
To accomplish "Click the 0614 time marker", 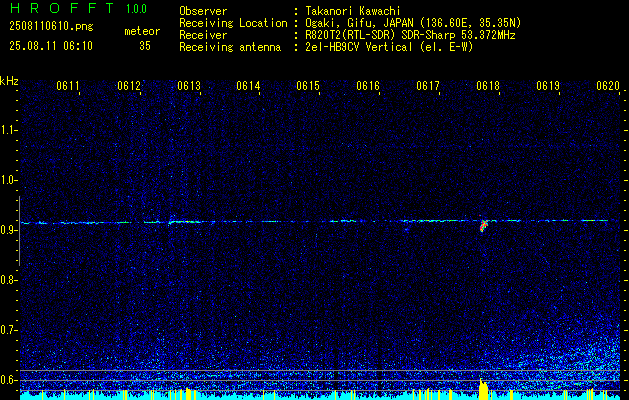I will pos(248,86).
